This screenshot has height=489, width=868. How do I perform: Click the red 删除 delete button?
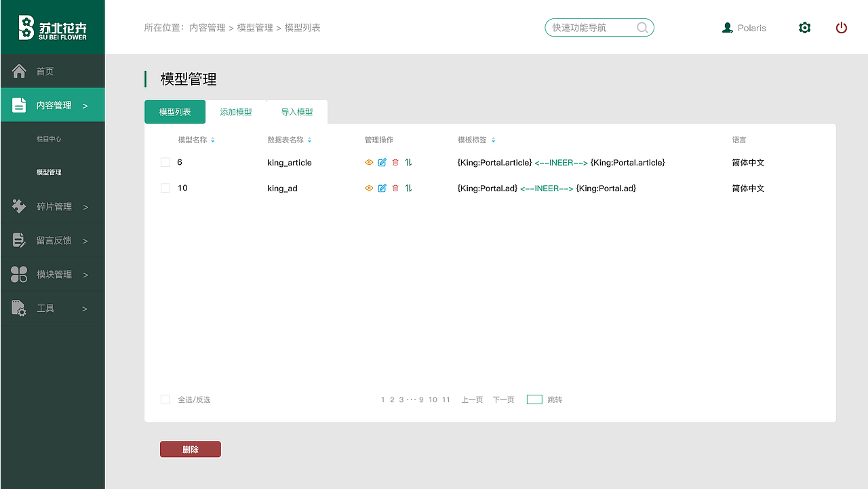pyautogui.click(x=190, y=448)
